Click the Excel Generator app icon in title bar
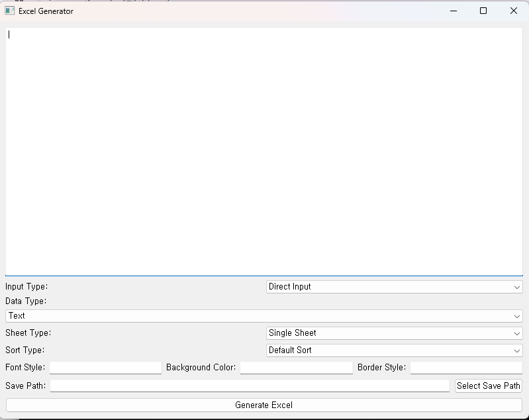Viewport: 529px width, 420px height. point(10,11)
